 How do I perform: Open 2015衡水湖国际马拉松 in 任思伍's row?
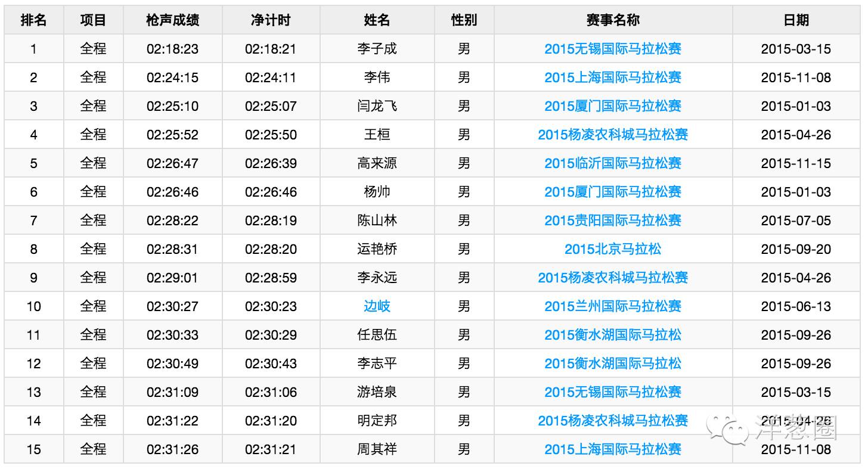[x=612, y=335]
